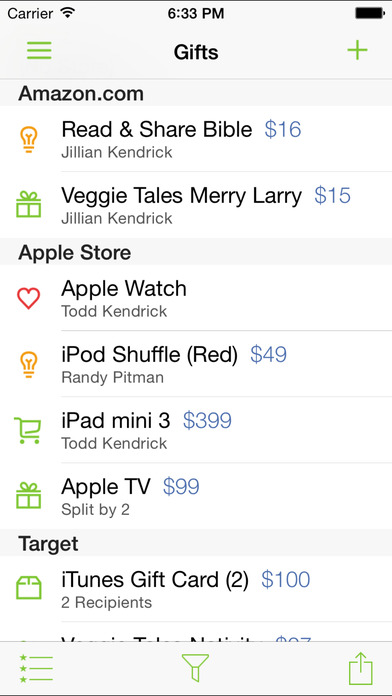Tap gift box icon beside Apple TV

click(x=29, y=496)
